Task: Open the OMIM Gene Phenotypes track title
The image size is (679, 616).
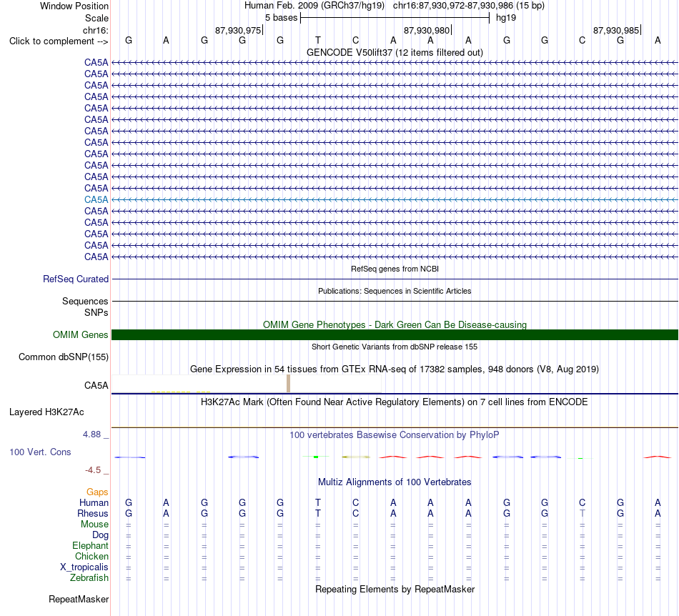Action: (395, 324)
